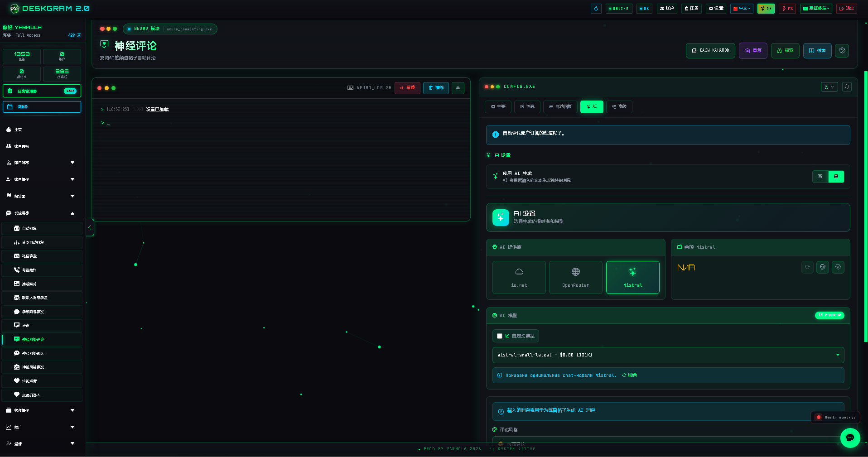Click the reset icon in CONFIG.EXE header
Image resolution: width=868 pixels, height=457 pixels.
pos(847,87)
